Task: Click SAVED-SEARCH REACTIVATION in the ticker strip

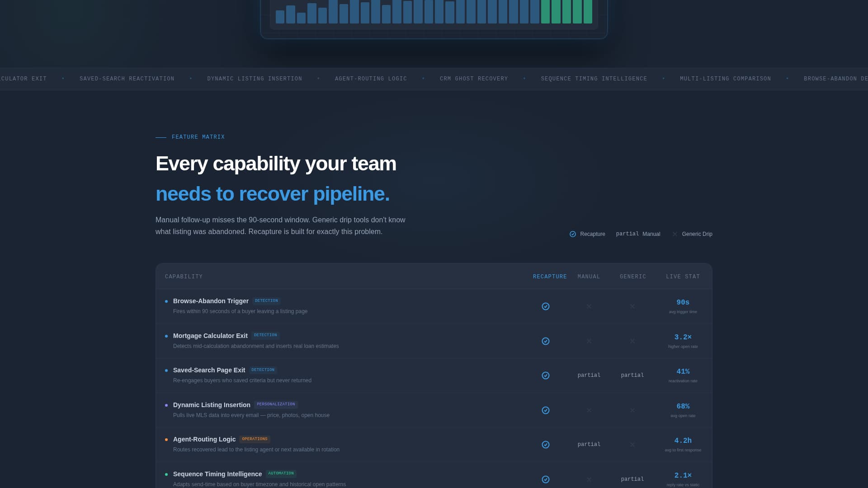Action: pyautogui.click(x=127, y=79)
